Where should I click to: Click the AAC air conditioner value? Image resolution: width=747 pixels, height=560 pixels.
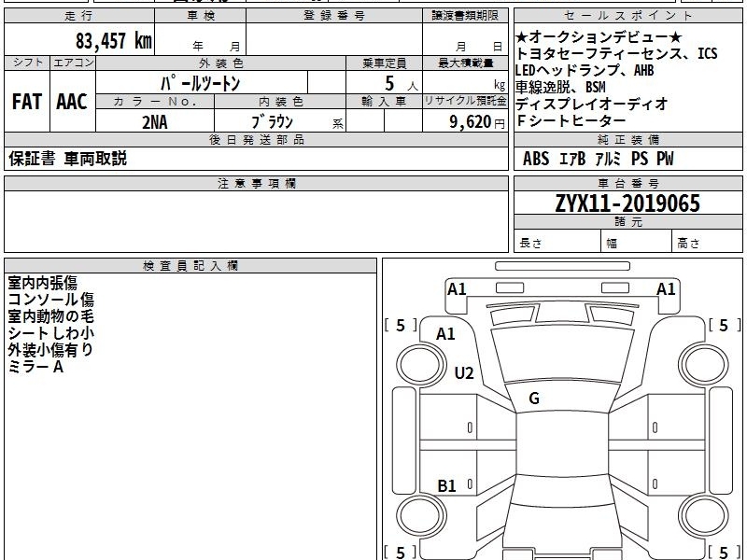tap(72, 102)
